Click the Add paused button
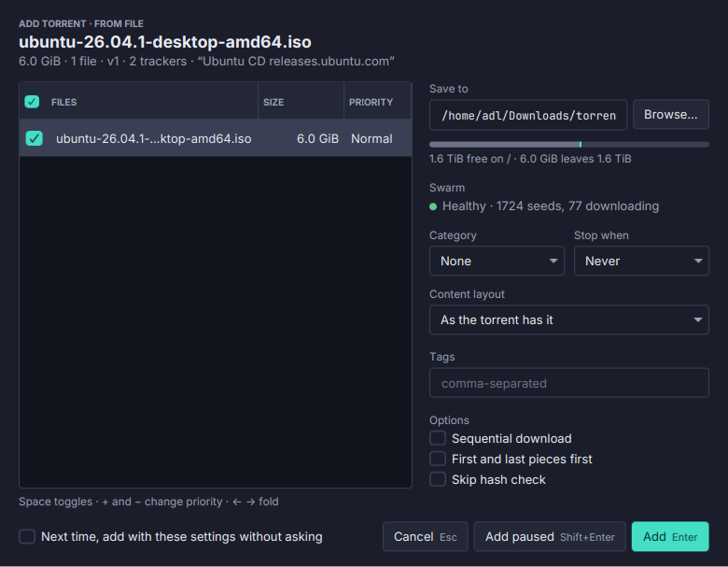The image size is (728, 567). click(x=550, y=537)
